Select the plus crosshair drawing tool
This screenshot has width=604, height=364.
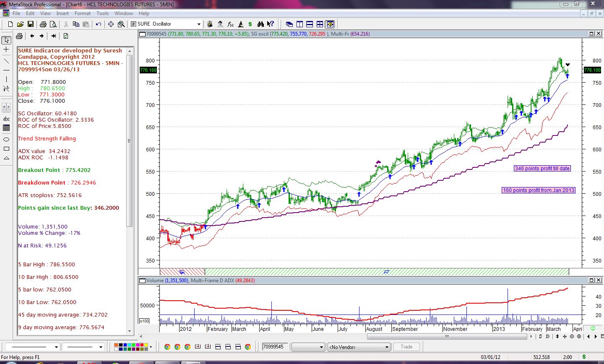[x=6, y=49]
